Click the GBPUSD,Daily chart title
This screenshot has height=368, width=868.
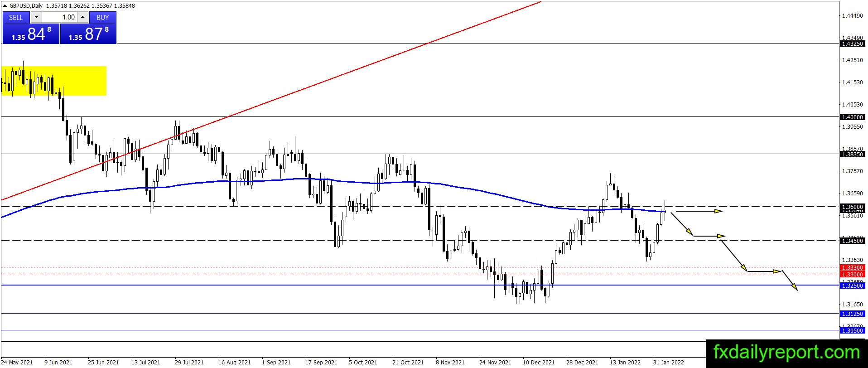(25, 5)
